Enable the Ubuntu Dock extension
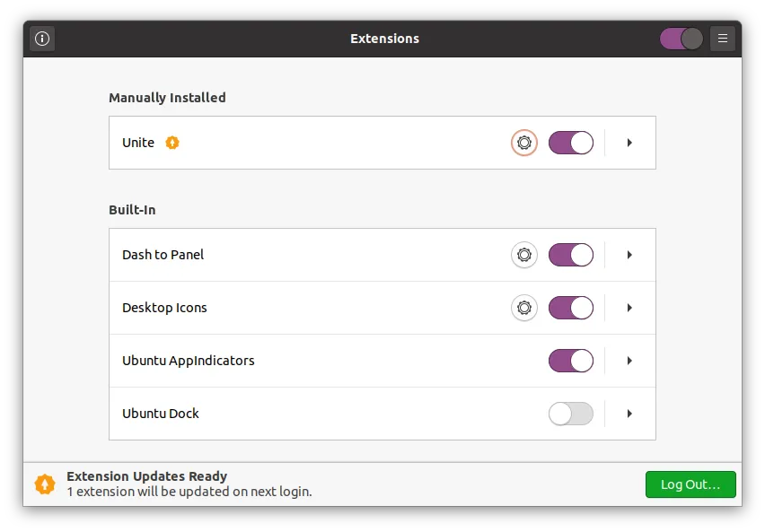This screenshot has height=532, width=765. tap(571, 414)
